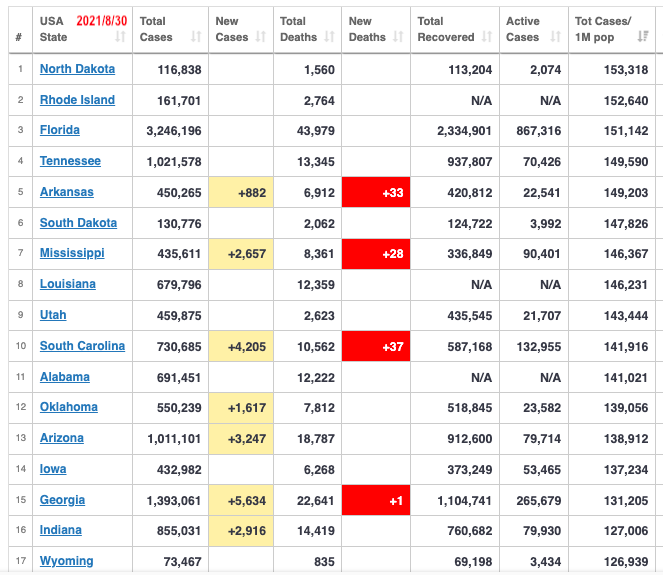
Task: Select Louisiana total cases 679,796
Action: tap(179, 285)
